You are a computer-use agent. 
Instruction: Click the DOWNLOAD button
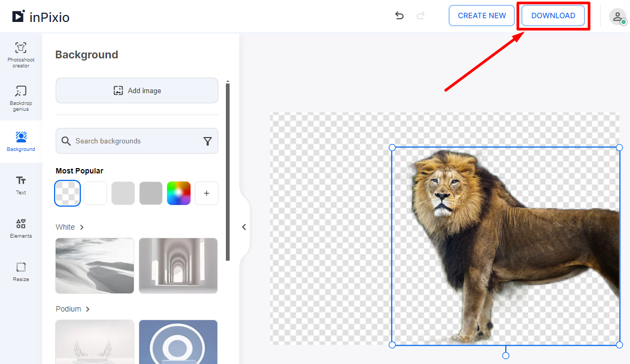(x=553, y=16)
